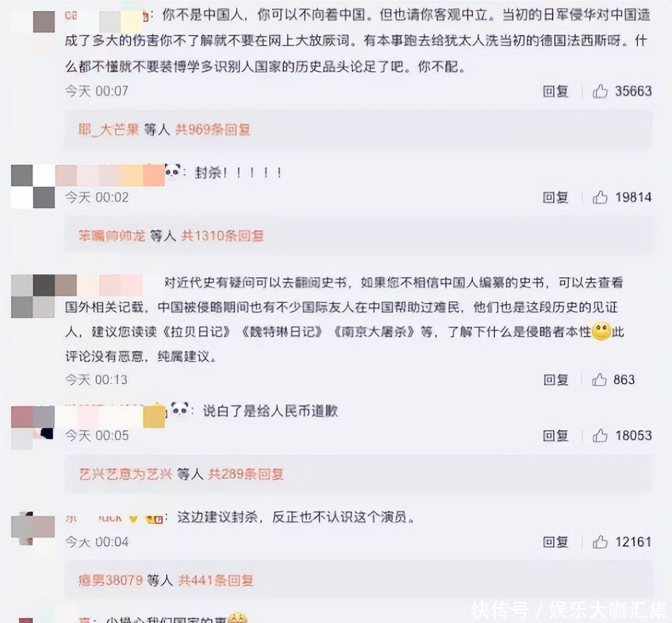Expand the 共969条回复 thread
Screen dimensions: 672x623
click(213, 129)
